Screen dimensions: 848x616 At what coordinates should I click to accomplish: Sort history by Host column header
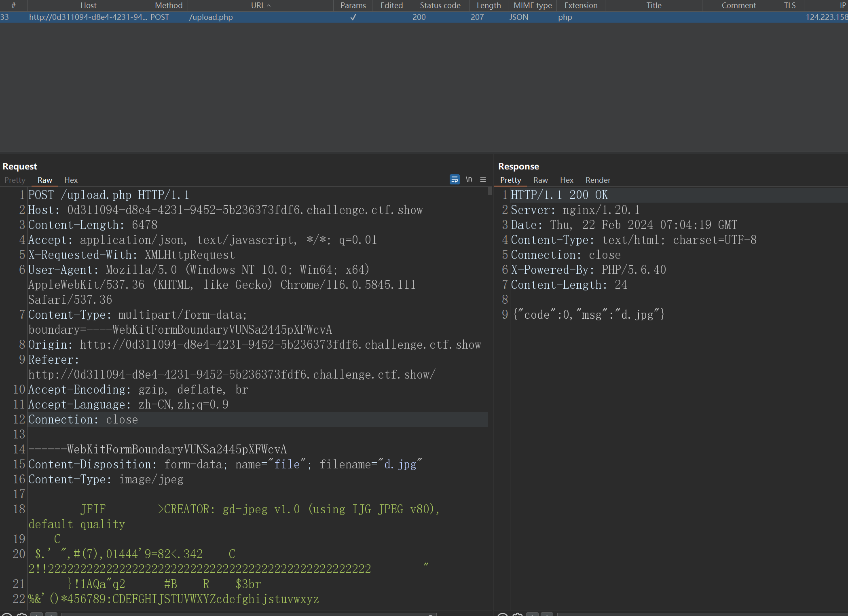point(88,5)
